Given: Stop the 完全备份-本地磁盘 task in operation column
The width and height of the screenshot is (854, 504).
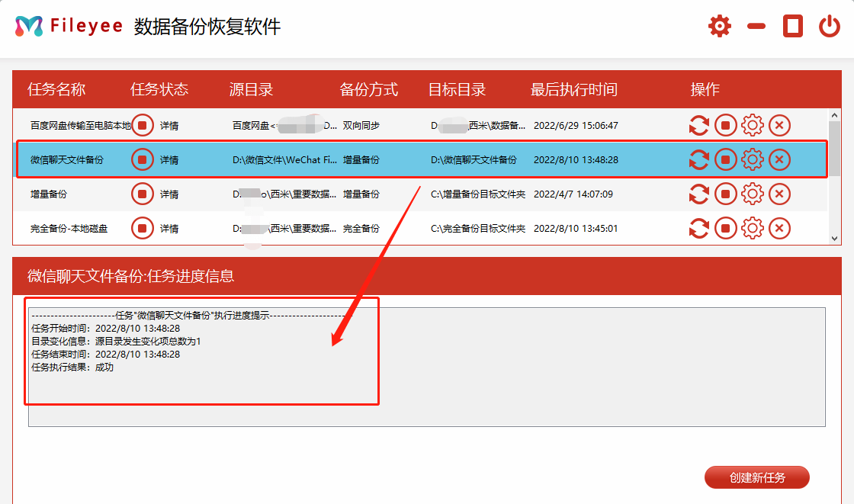Looking at the screenshot, I should 726,228.
